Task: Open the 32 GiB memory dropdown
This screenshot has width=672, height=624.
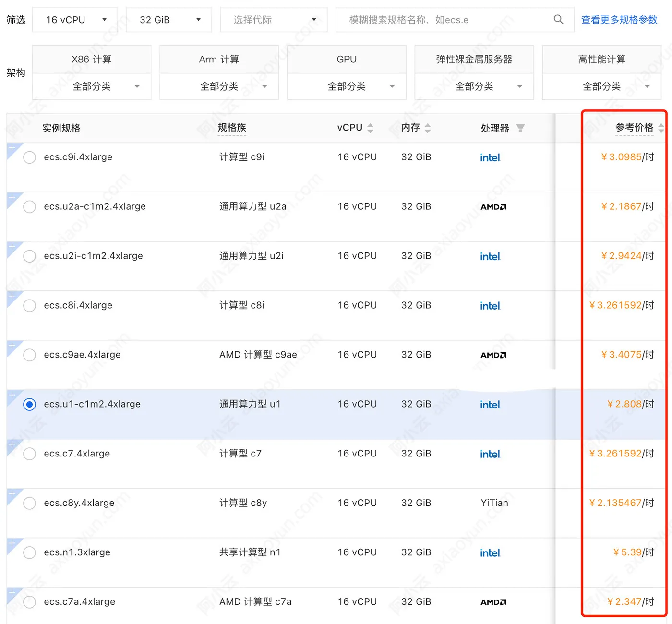Action: pyautogui.click(x=169, y=20)
